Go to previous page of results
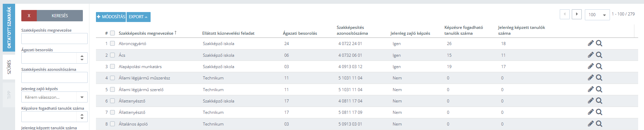The height and width of the screenshot is (130, 644). 565,14
